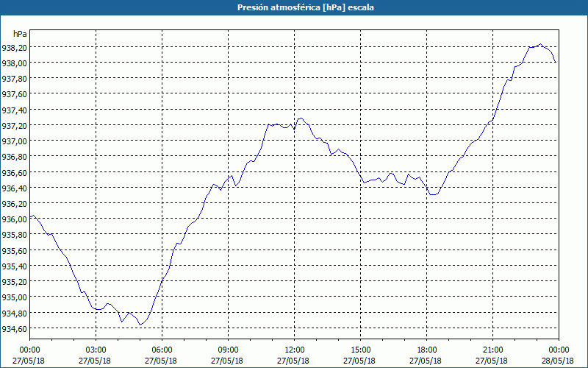Click the 935,40 y-axis label

14,266
